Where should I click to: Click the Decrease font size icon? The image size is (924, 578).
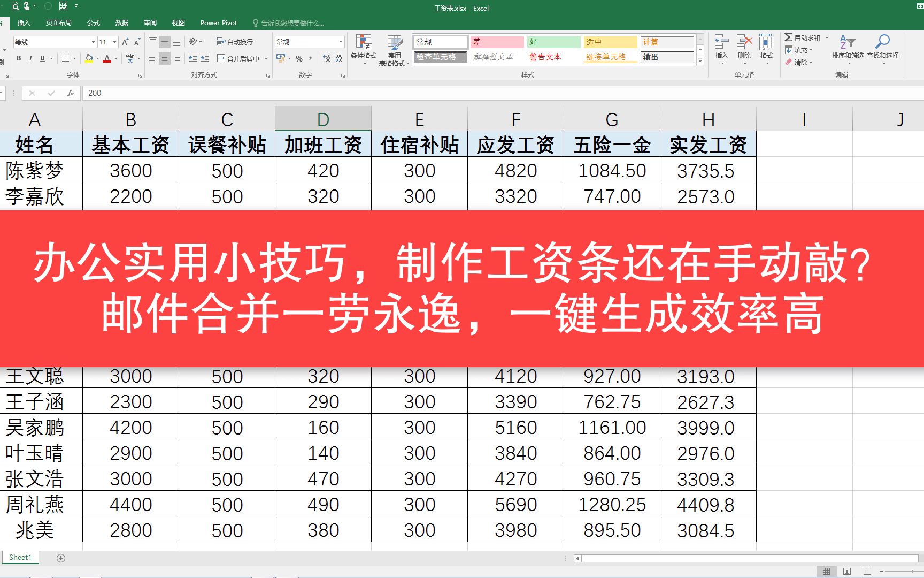137,42
